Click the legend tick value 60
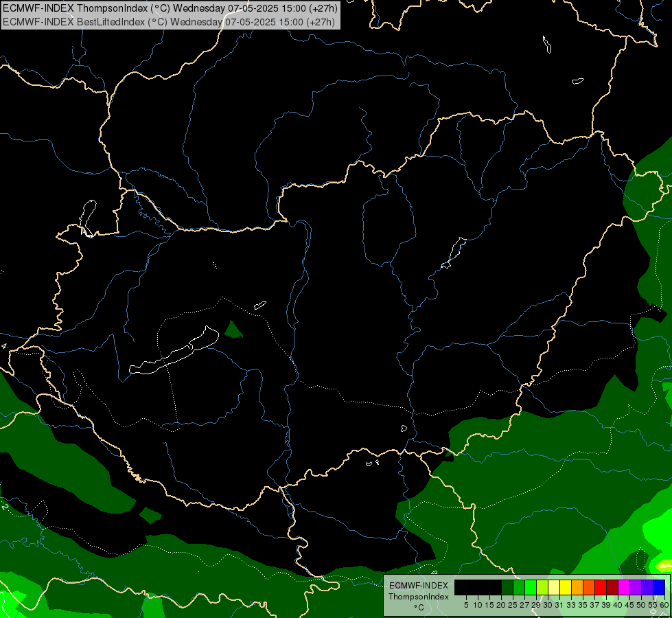Viewport: 672px width, 618px height. (664, 605)
